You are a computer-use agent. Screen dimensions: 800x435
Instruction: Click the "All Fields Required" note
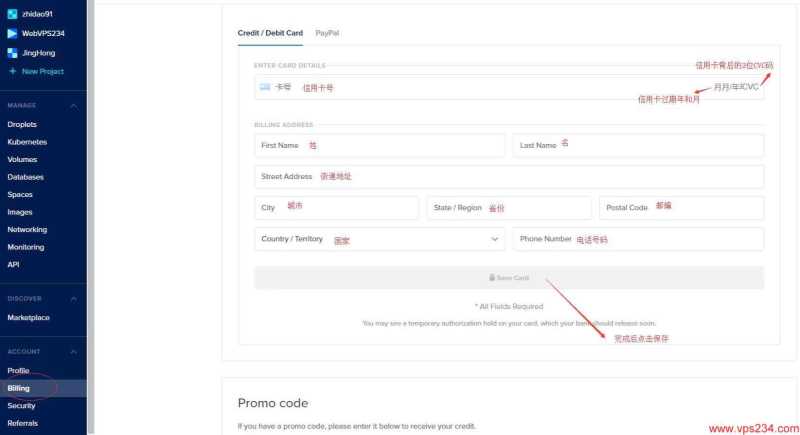coord(509,306)
